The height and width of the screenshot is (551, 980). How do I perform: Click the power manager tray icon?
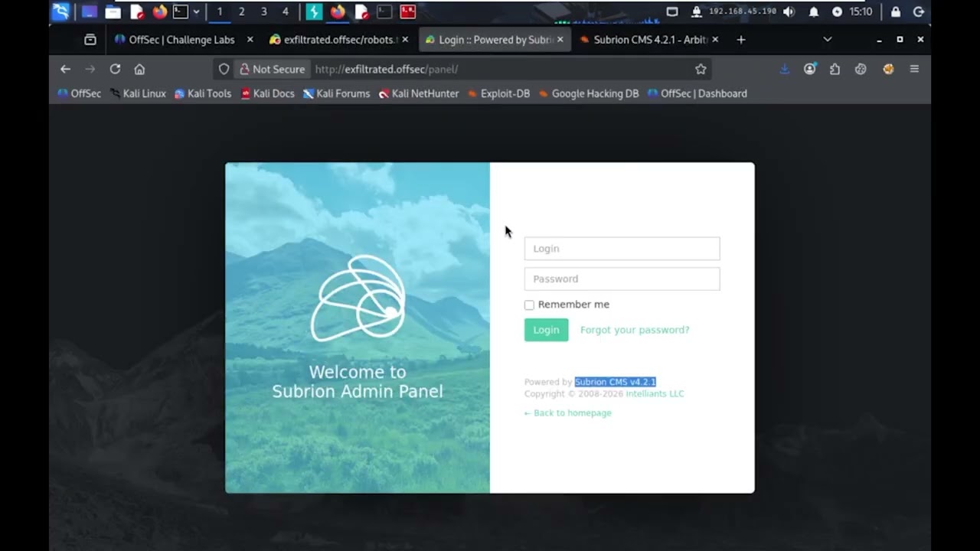837,11
